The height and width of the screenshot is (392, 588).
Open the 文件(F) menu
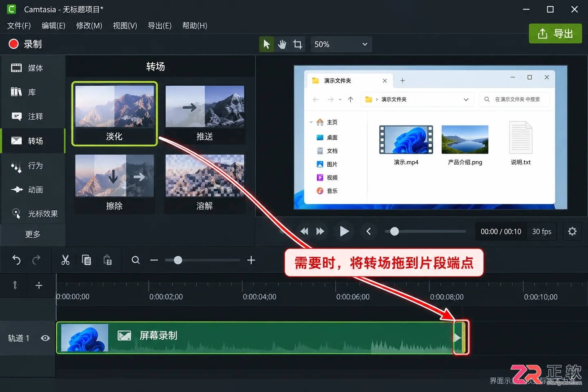(19, 26)
